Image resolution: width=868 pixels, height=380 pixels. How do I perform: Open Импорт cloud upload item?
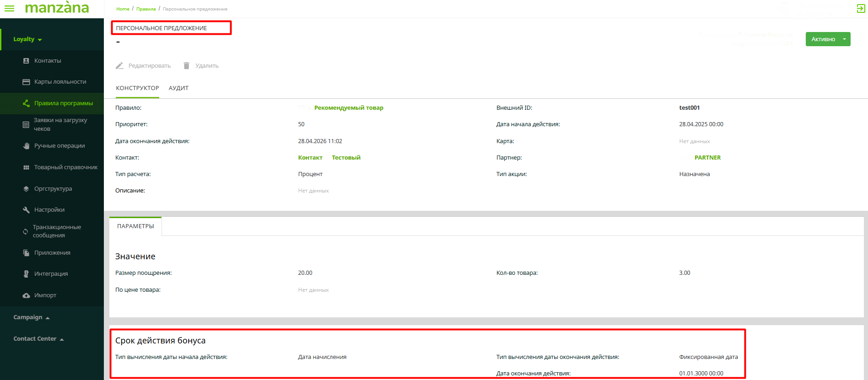pyautogui.click(x=45, y=295)
